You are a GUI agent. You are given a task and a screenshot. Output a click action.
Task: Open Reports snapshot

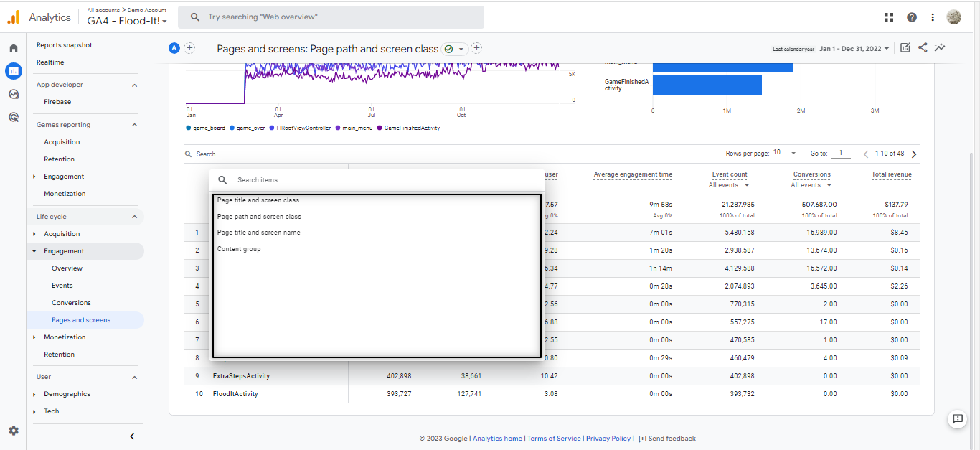pyautogui.click(x=65, y=45)
